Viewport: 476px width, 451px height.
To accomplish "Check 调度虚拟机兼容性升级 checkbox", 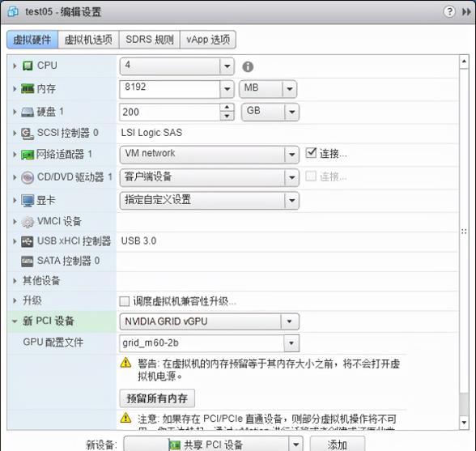I will coord(124,301).
